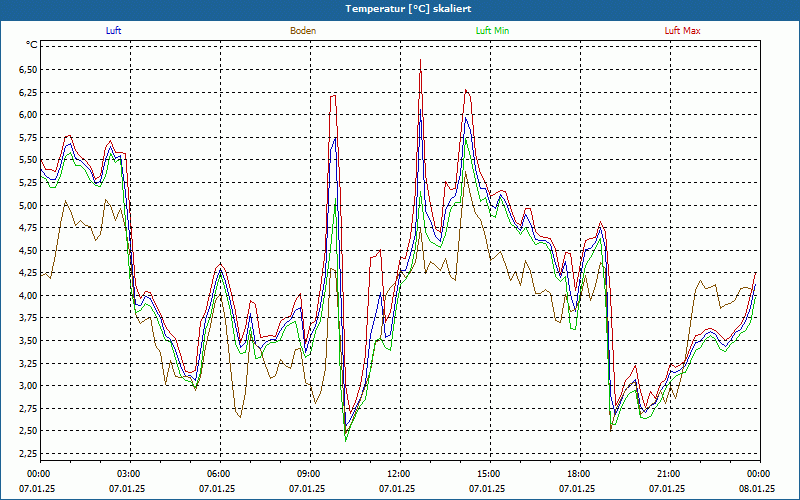Click the 5,25 y-axis value
This screenshot has height=500, width=800.
pyautogui.click(x=28, y=183)
